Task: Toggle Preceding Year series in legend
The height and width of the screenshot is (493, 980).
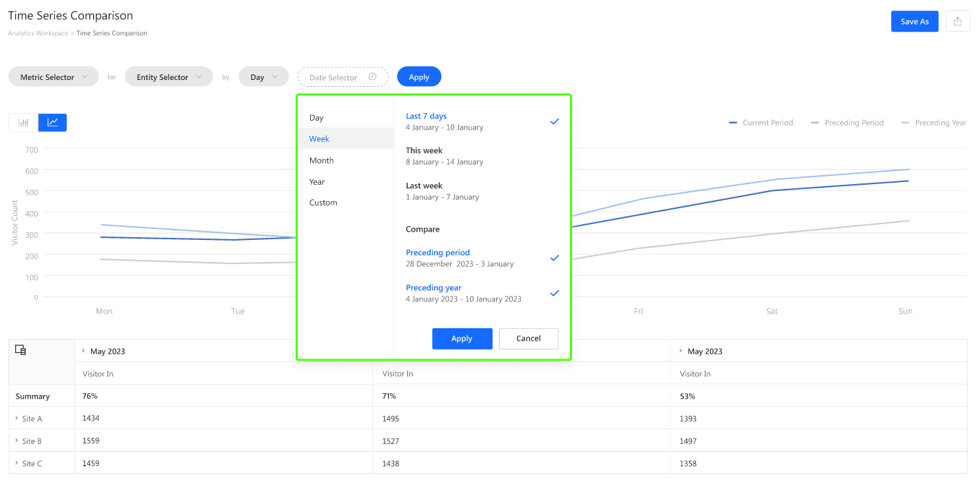Action: [934, 123]
